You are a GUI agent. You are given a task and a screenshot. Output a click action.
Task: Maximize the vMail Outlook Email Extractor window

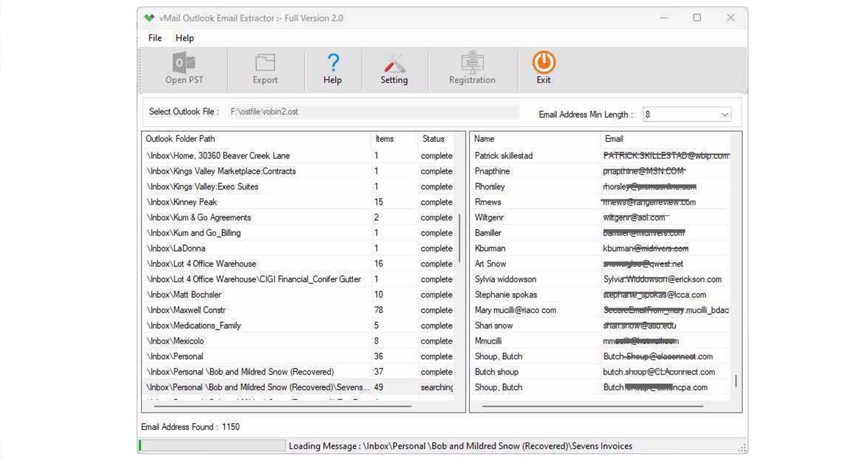[x=697, y=18]
